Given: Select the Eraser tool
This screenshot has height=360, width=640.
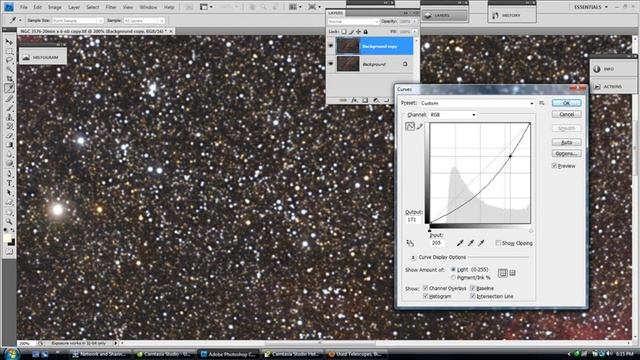Looking at the screenshot, I should [9, 135].
